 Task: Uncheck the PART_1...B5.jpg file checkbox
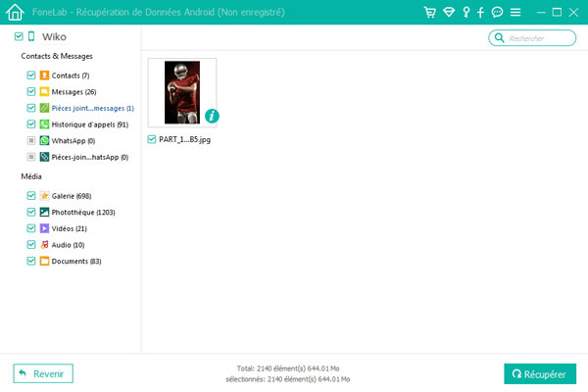152,139
